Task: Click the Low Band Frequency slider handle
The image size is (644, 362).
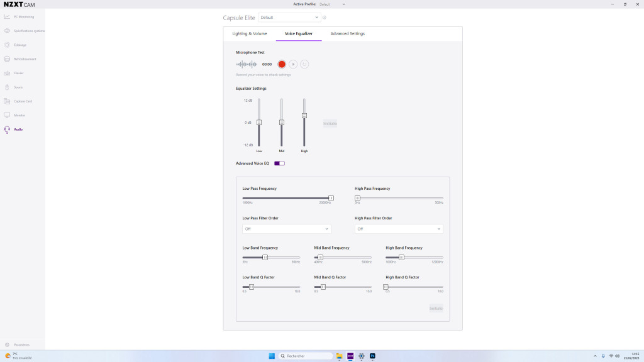Action: click(x=265, y=257)
